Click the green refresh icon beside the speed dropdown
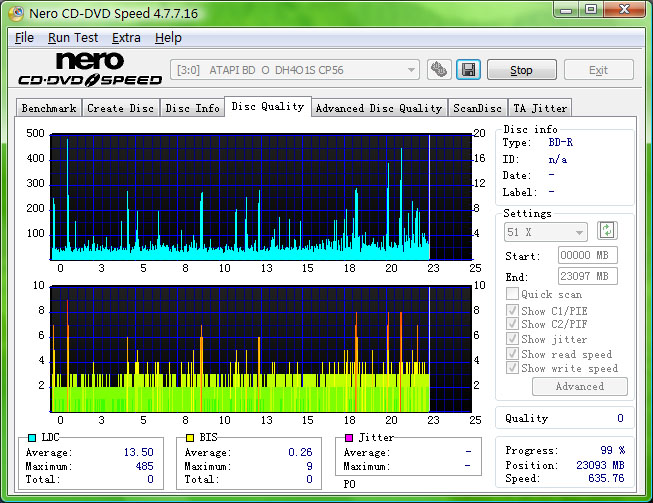 (607, 231)
